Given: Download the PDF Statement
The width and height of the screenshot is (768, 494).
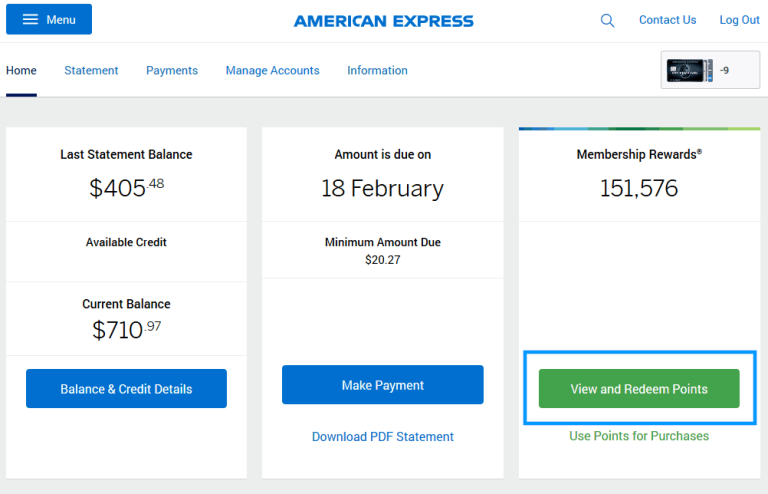Looking at the screenshot, I should [x=383, y=437].
